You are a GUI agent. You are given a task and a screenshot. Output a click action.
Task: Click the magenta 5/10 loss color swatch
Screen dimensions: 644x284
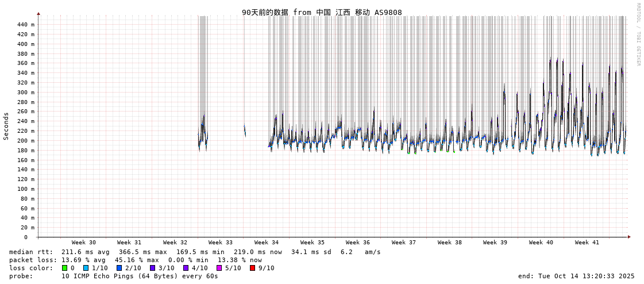[x=219, y=268]
